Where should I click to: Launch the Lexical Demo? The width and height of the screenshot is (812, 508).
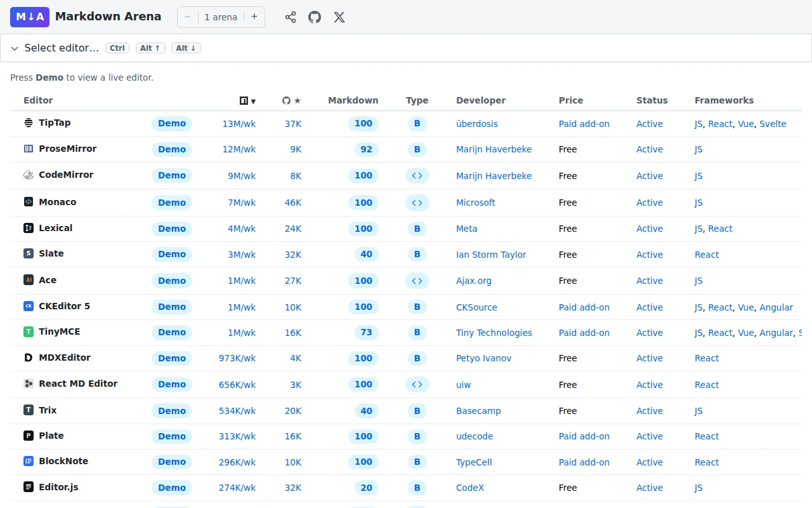(172, 229)
